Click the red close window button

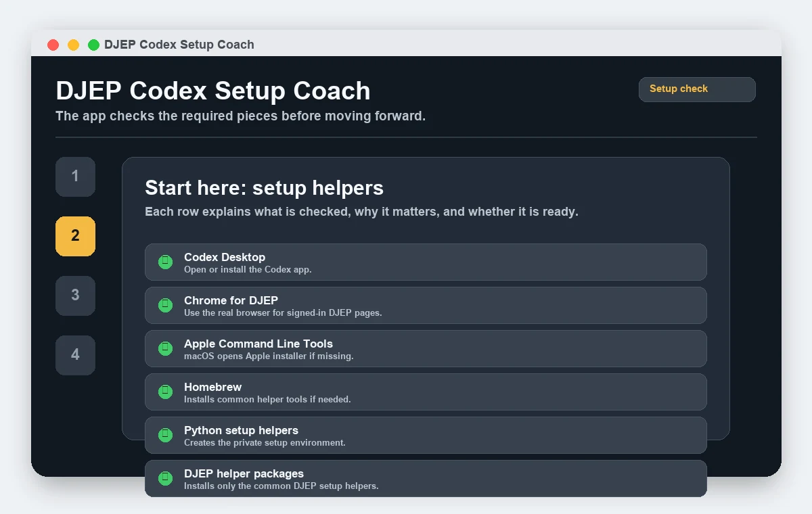[53, 45]
